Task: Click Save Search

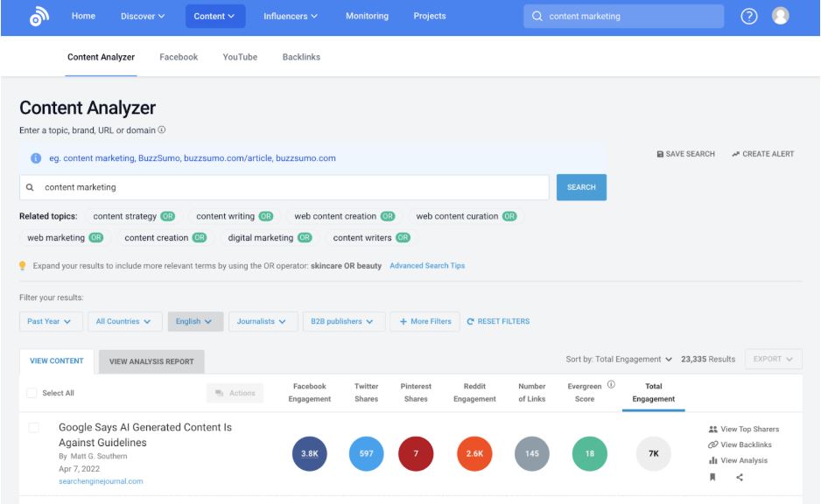Action: click(685, 154)
